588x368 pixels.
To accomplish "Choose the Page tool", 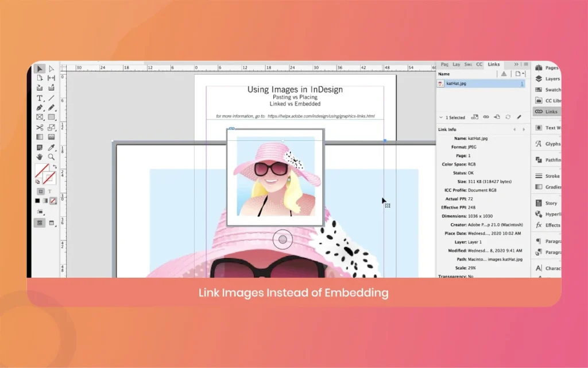I will (x=40, y=78).
